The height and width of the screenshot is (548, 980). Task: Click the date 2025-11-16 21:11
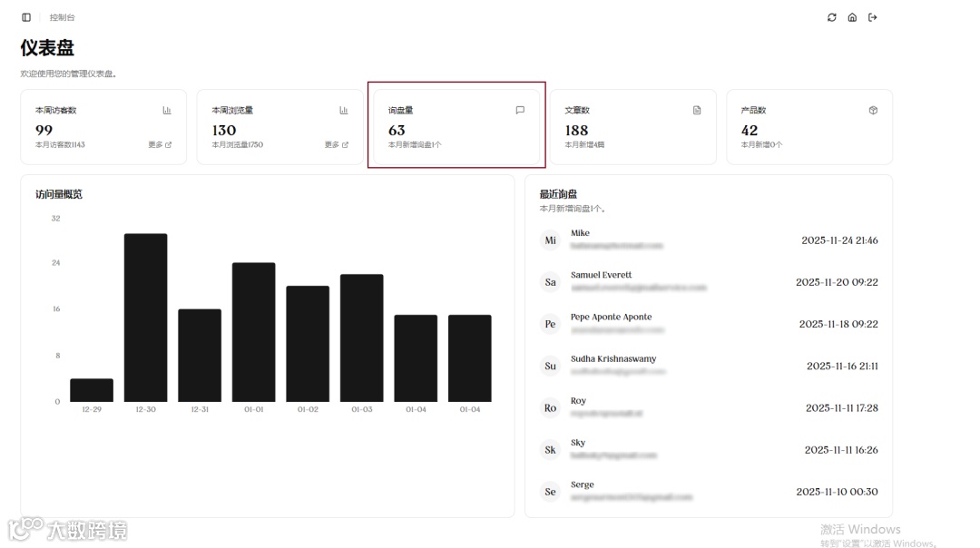tap(842, 367)
